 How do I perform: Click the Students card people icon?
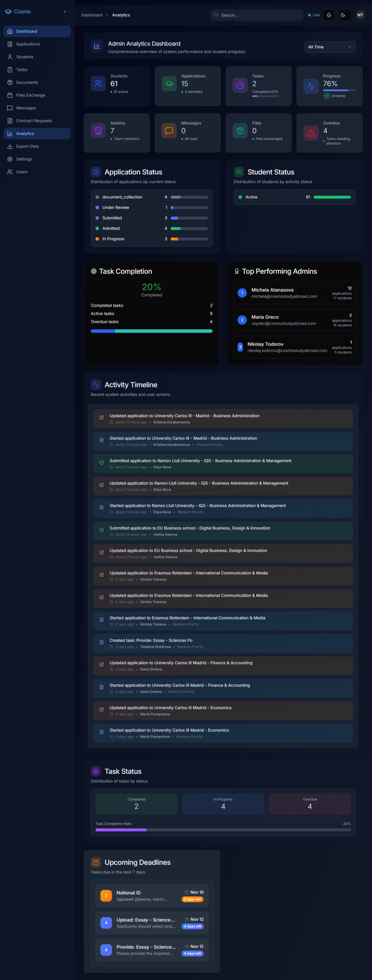[x=98, y=84]
